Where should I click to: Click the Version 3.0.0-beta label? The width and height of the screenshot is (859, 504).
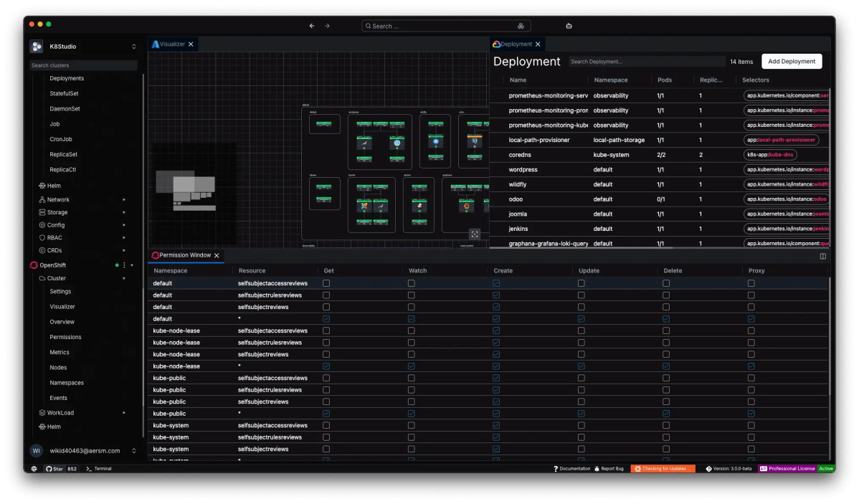click(x=729, y=469)
